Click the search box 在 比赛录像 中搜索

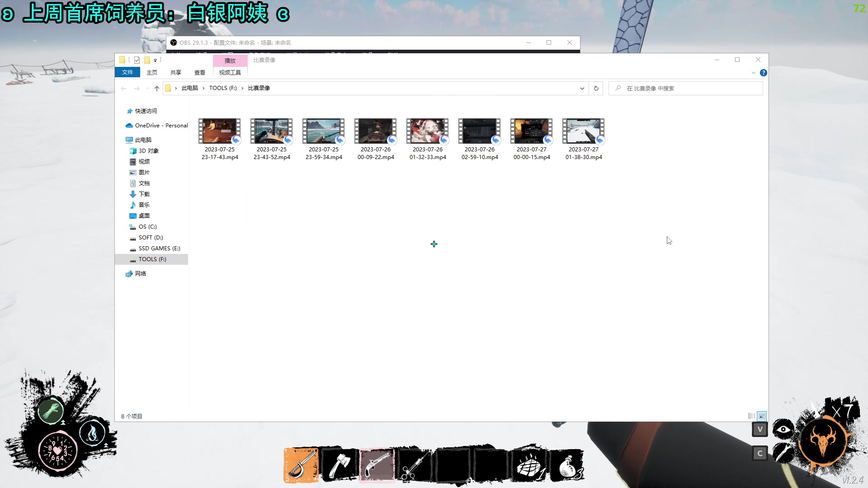click(x=686, y=89)
